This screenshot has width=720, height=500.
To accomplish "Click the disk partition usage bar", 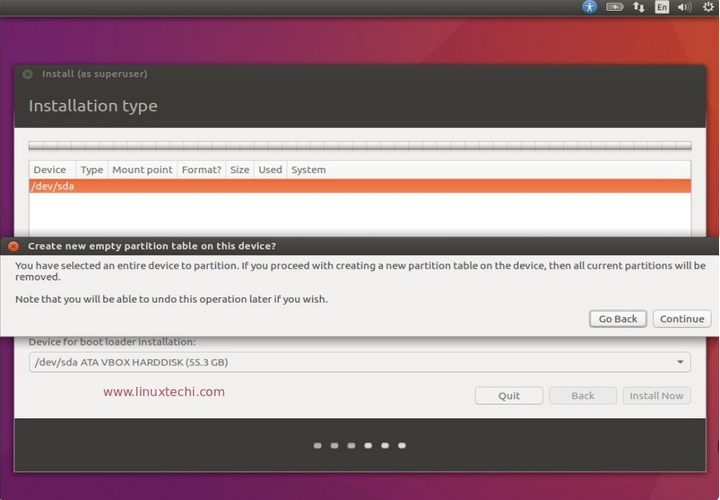I will coord(360,146).
